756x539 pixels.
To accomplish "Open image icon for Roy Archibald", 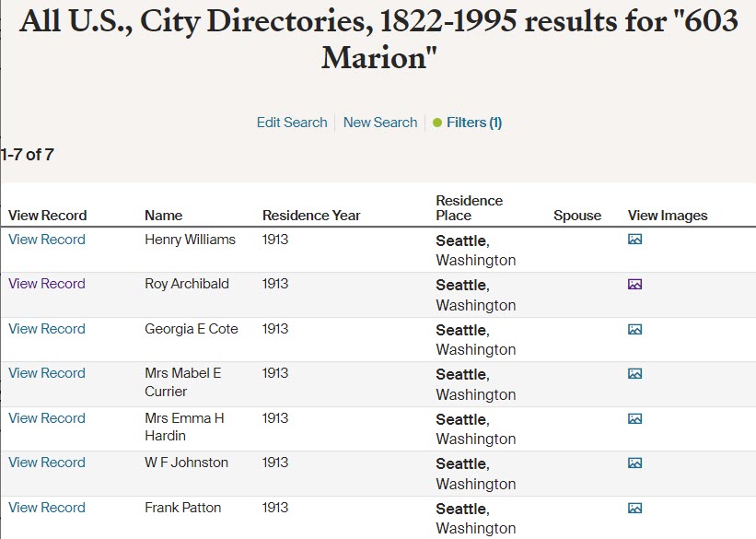I will 634,285.
